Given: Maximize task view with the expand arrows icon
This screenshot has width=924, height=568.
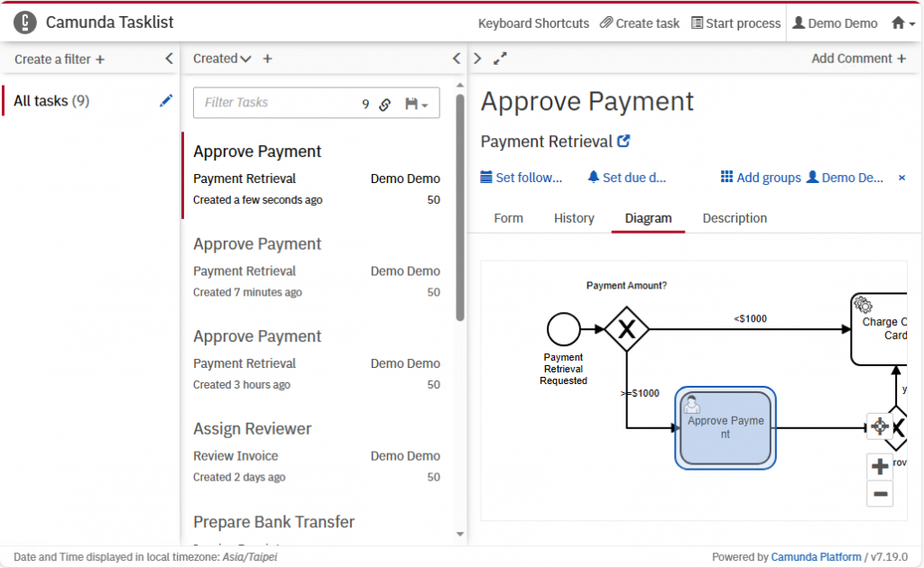Looking at the screenshot, I should click(x=500, y=59).
